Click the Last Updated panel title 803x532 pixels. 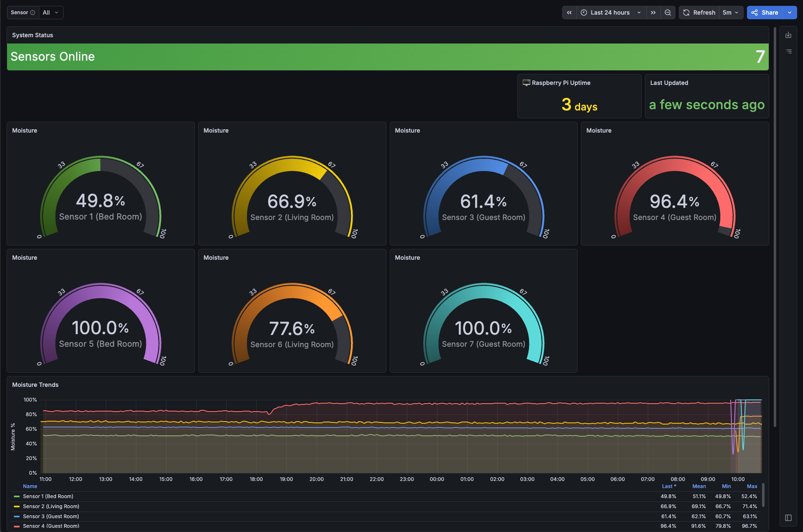point(669,83)
